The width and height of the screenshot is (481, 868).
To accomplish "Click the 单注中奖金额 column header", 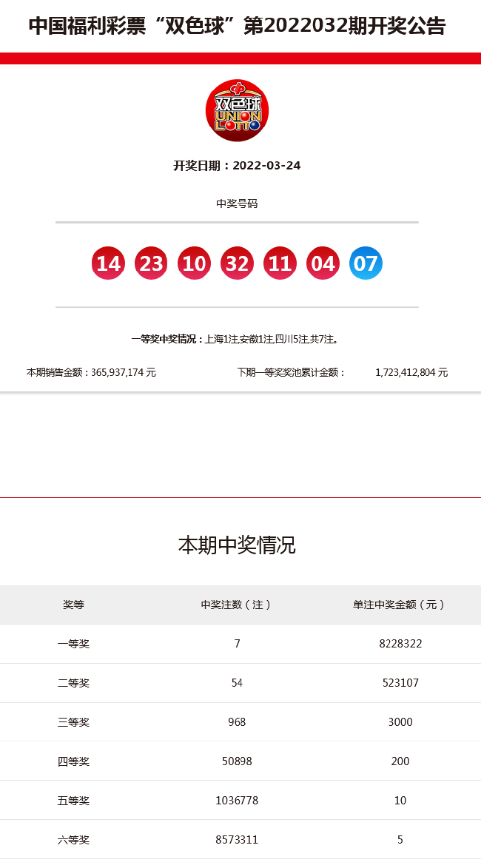I will (x=400, y=605).
